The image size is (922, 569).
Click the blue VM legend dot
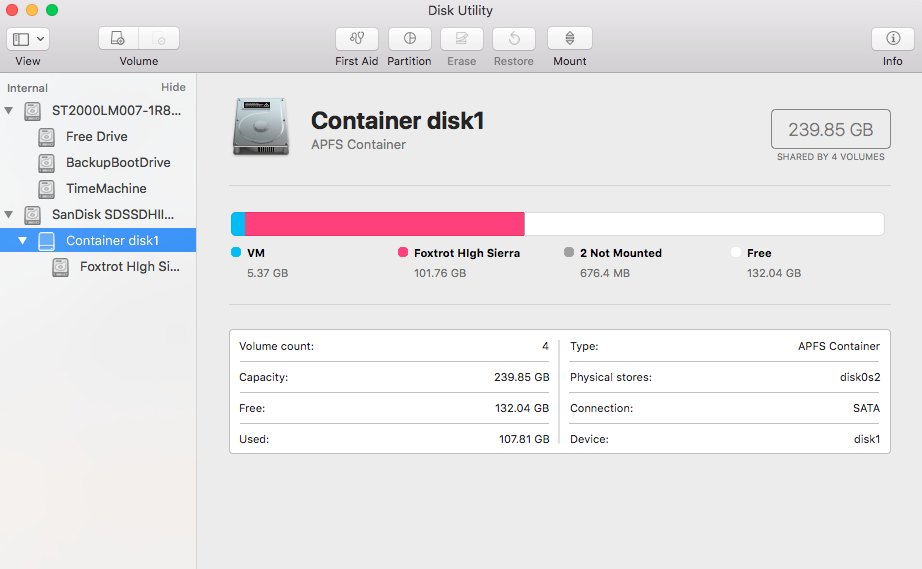pyautogui.click(x=236, y=253)
